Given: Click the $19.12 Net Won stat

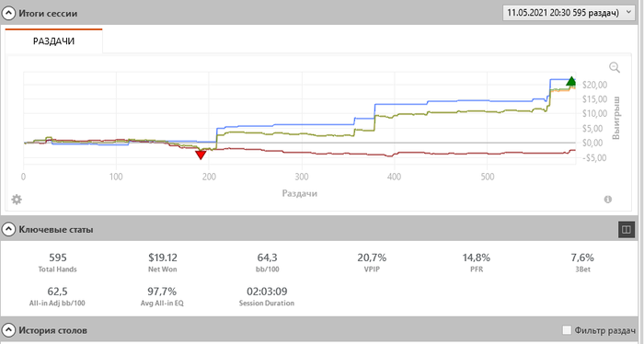Looking at the screenshot, I should [163, 262].
